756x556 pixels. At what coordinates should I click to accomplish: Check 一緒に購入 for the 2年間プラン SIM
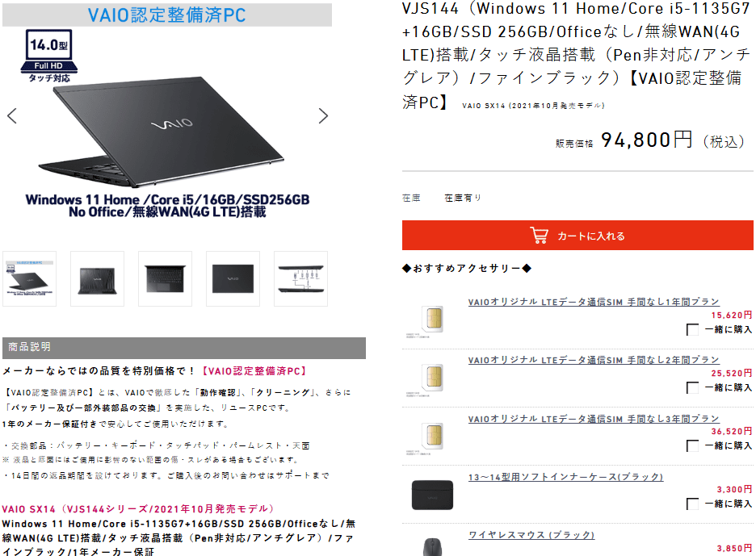coord(692,388)
